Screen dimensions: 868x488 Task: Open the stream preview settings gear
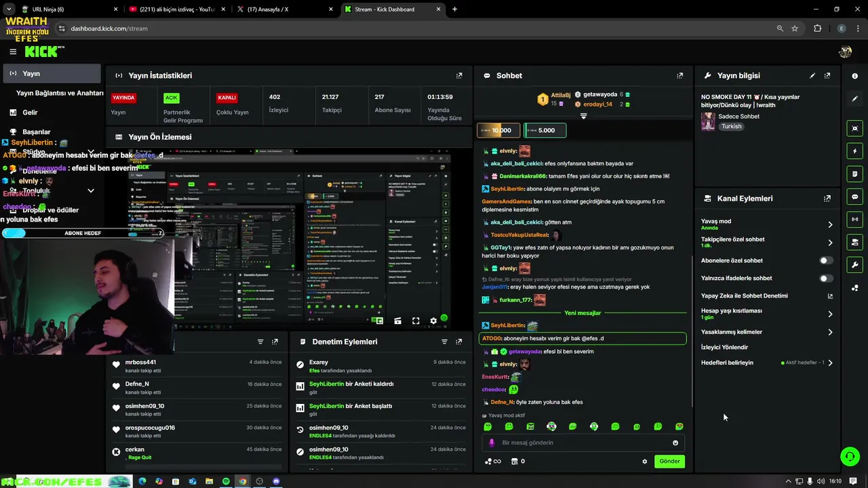click(x=433, y=321)
